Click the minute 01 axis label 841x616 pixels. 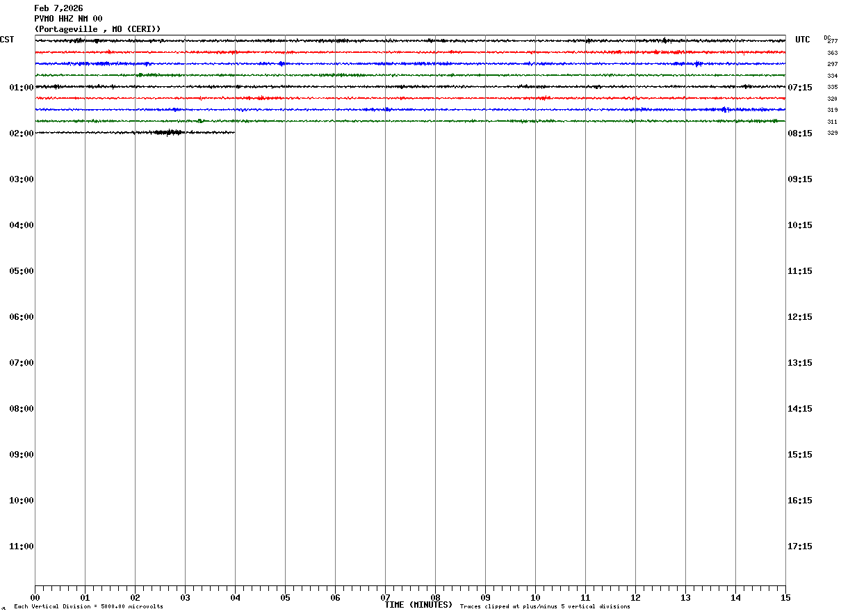pos(85,598)
